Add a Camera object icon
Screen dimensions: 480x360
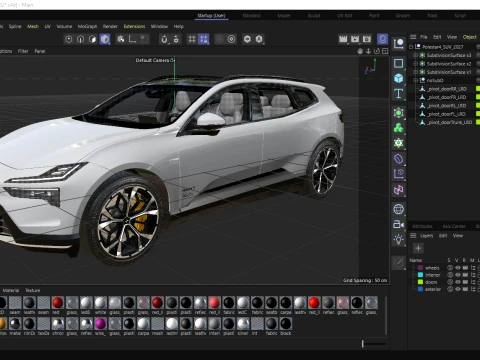(x=399, y=225)
